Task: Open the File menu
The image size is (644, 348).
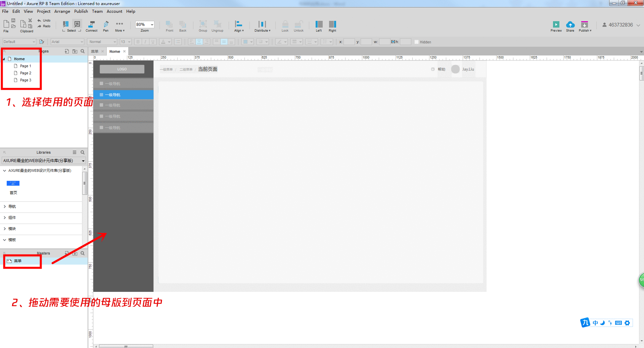Action: tap(5, 11)
